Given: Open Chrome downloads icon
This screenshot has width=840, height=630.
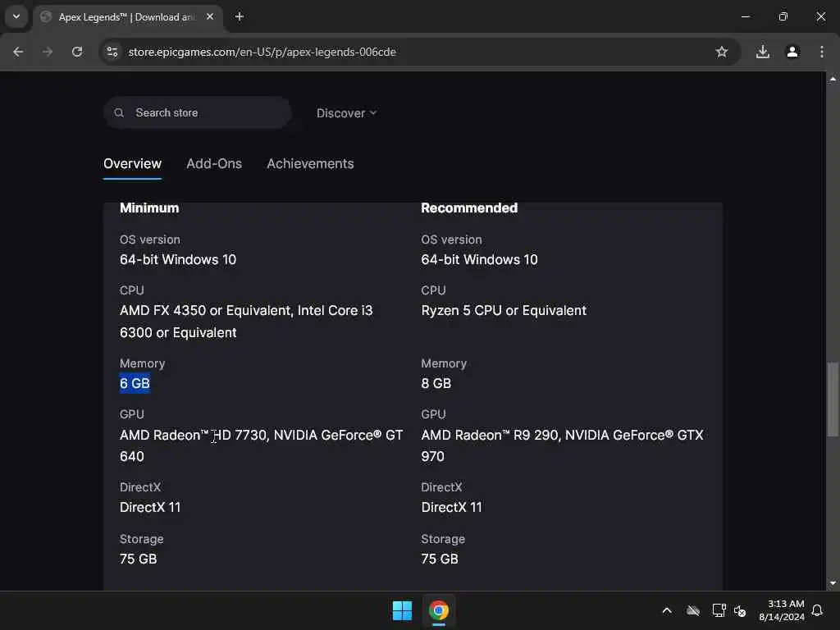Looking at the screenshot, I should pos(763,52).
